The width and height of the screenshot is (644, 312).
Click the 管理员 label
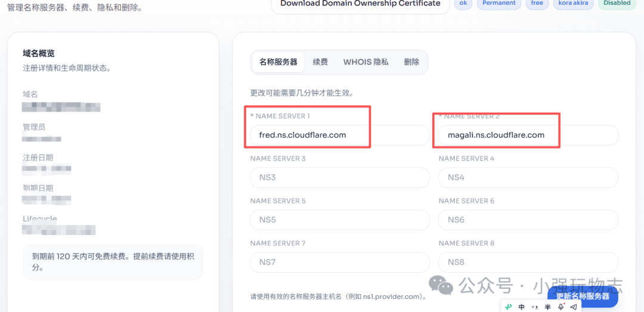[34, 127]
